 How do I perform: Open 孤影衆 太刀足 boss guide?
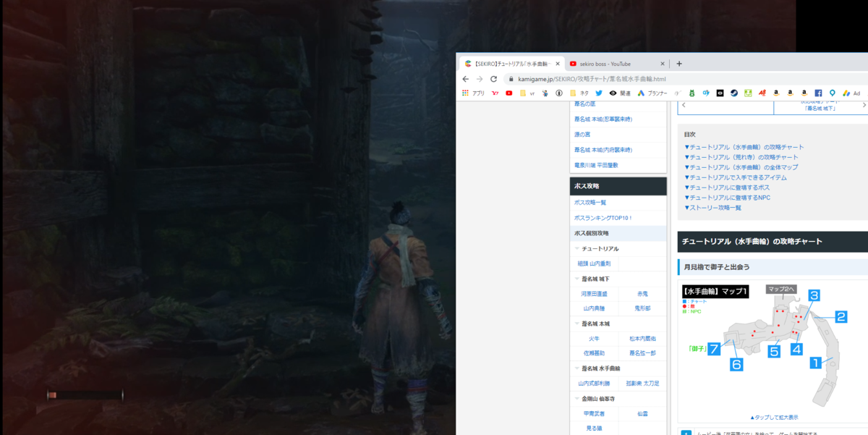point(642,384)
